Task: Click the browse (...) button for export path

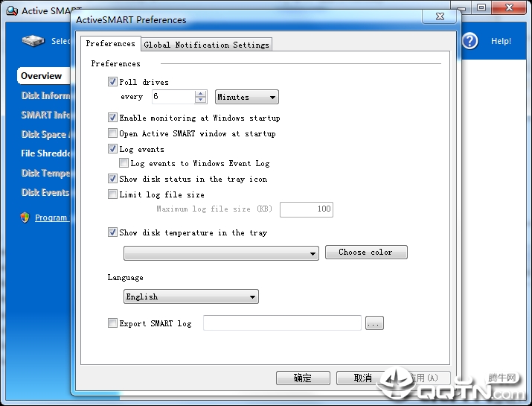Action: (374, 323)
